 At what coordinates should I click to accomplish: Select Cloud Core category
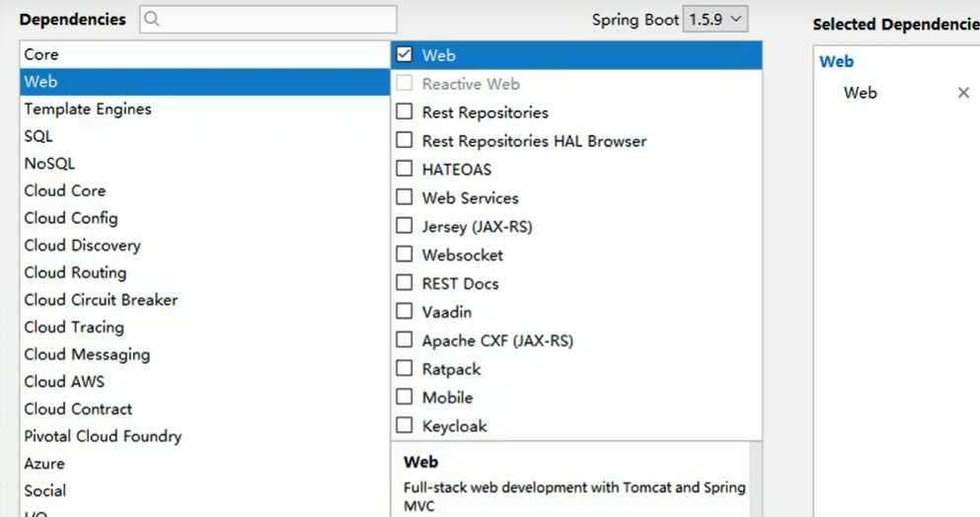click(x=205, y=190)
